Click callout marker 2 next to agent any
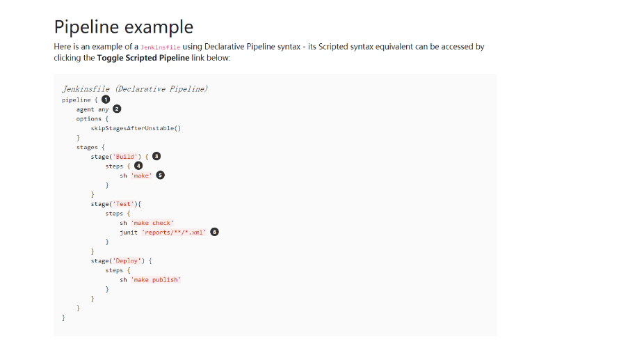Screen dimensions: 644x344 click(117, 109)
